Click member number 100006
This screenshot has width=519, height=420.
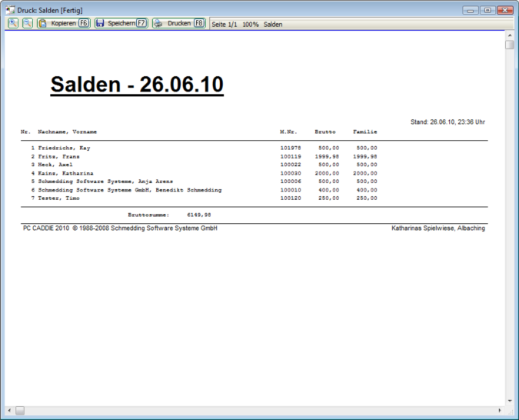coord(291,182)
